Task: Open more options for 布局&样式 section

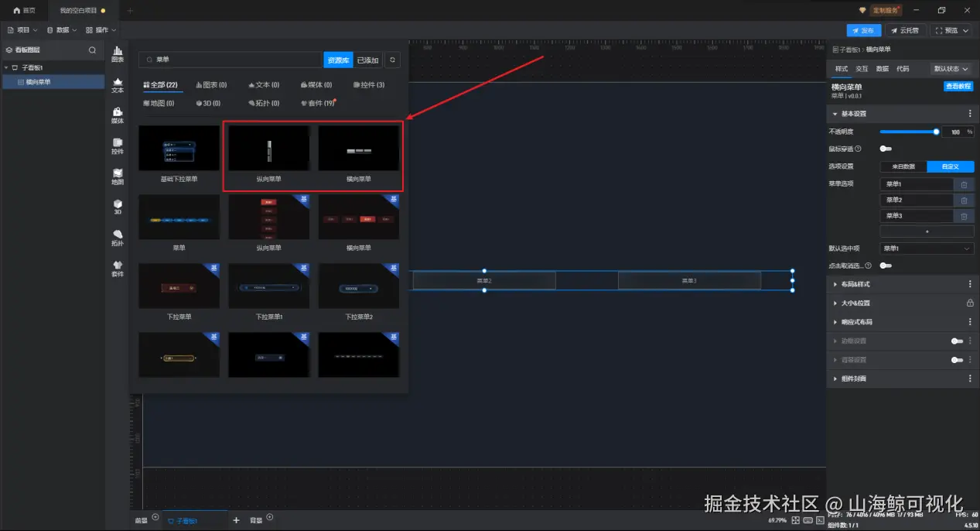Action: tap(970, 284)
